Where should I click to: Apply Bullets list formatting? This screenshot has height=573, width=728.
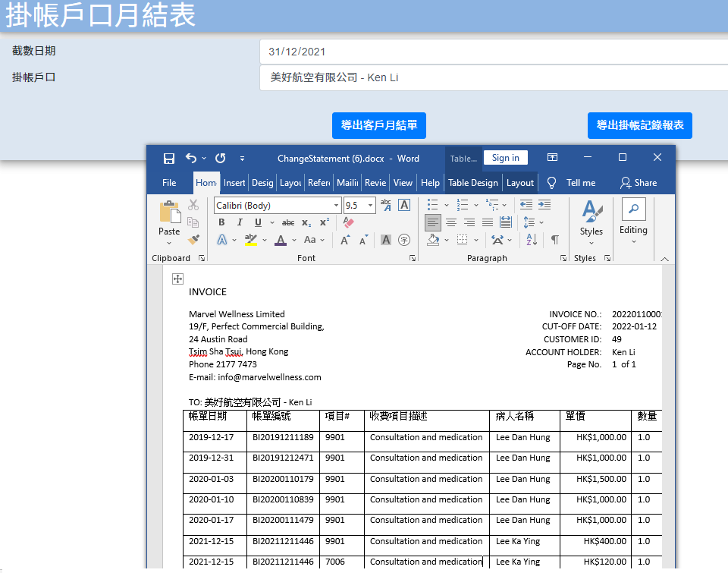click(432, 204)
